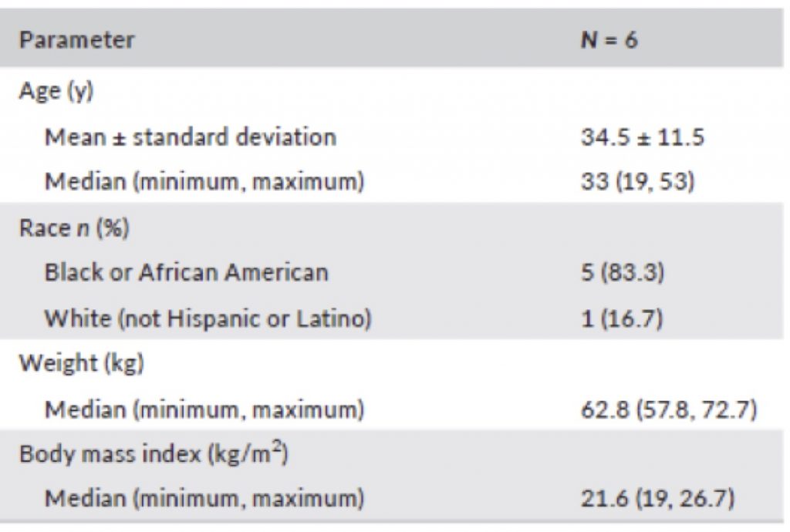Click the Mean ± standard deviation label

coord(191,137)
